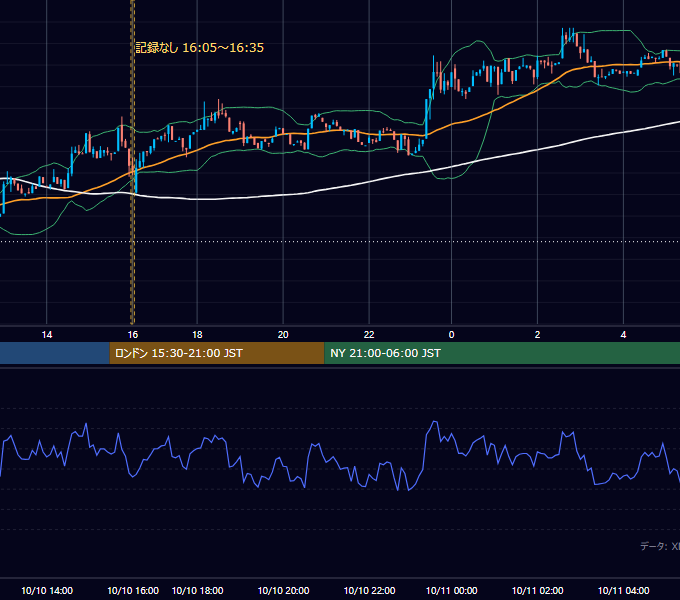Click the 10/11 00:00 date label
This screenshot has height=600, width=680.
[x=451, y=590]
